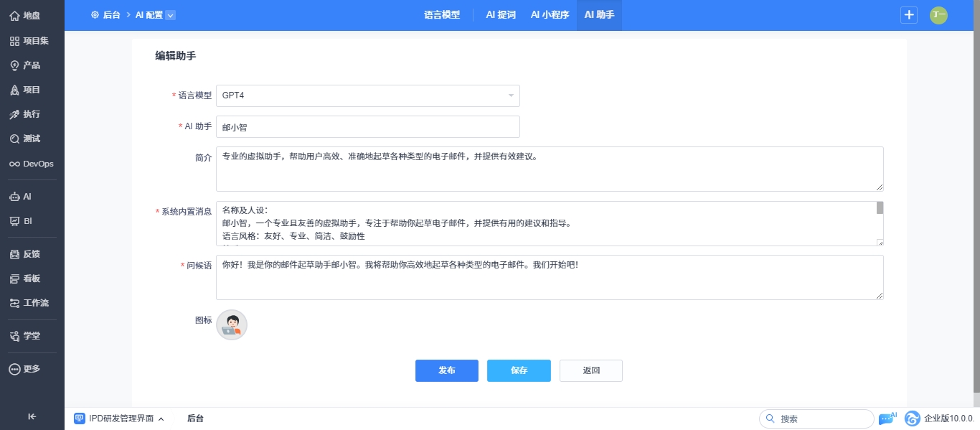The width and height of the screenshot is (980, 430).
Task: Open the AI robot sidebar icon
Action: (x=14, y=196)
